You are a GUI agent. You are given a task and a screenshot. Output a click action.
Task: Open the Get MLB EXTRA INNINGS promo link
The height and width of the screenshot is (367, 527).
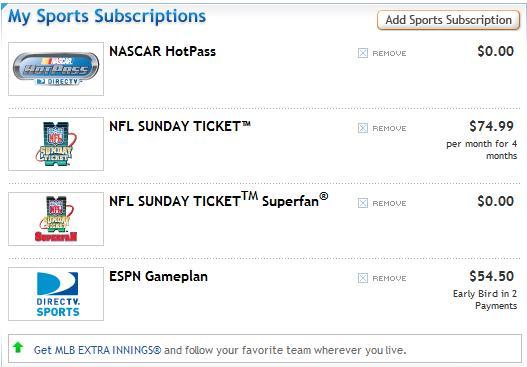coord(220,350)
